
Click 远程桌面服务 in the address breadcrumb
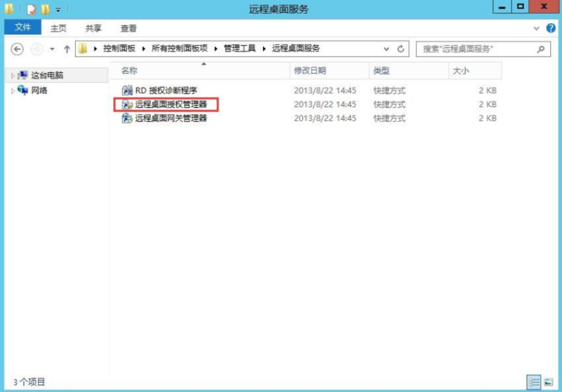296,48
